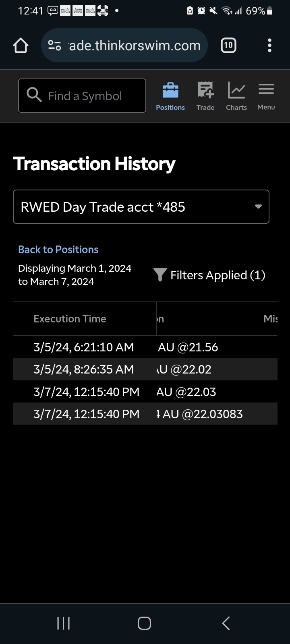Tap the browser home icon

click(21, 45)
